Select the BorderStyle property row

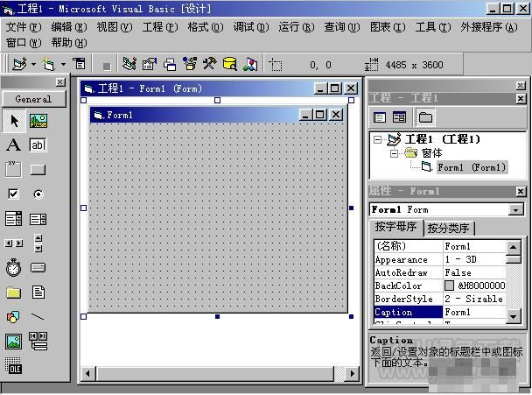(x=440, y=299)
